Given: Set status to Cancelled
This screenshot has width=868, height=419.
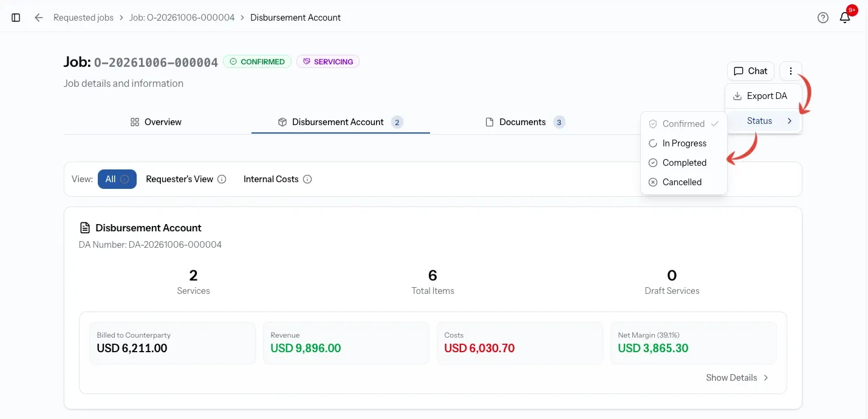Looking at the screenshot, I should 684,182.
